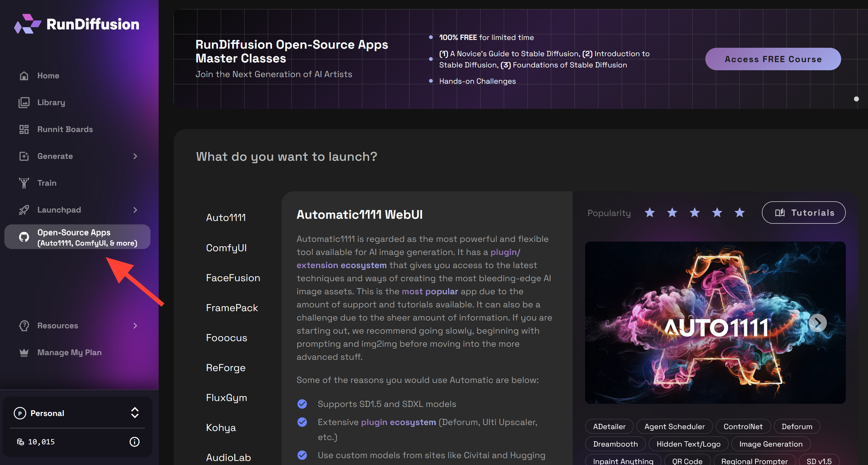Image resolution: width=868 pixels, height=465 pixels.
Task: Switch to the ComfyUI tab
Action: coord(226,247)
